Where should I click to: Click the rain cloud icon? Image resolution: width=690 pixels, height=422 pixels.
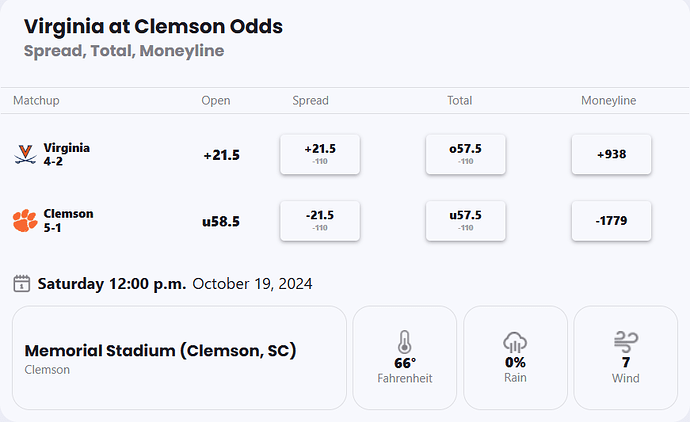click(515, 341)
